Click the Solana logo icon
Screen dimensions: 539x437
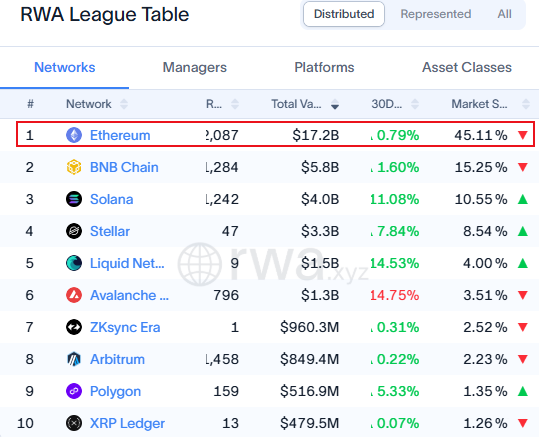(74, 199)
